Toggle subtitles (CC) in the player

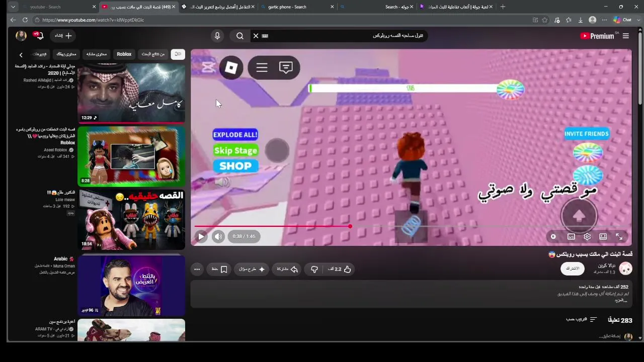(571, 236)
